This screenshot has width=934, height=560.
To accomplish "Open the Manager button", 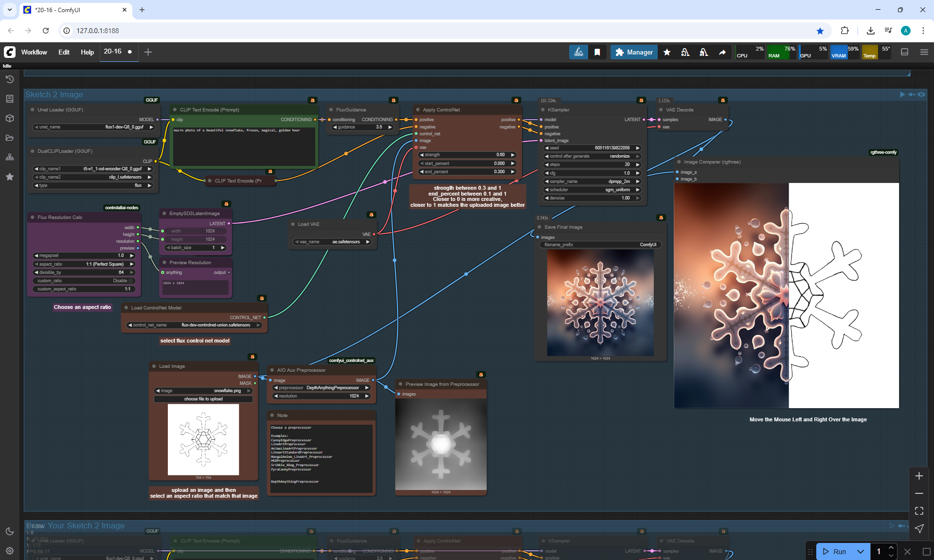I will pyautogui.click(x=634, y=52).
